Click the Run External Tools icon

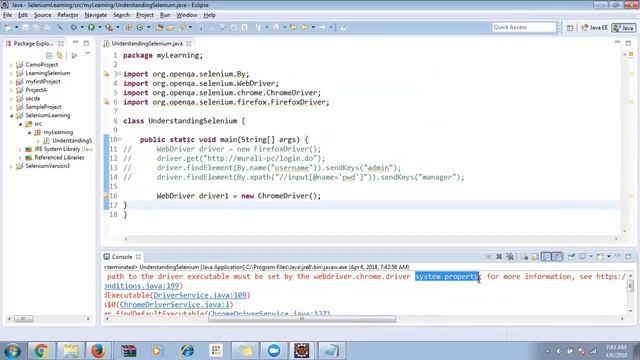pyautogui.click(x=109, y=27)
